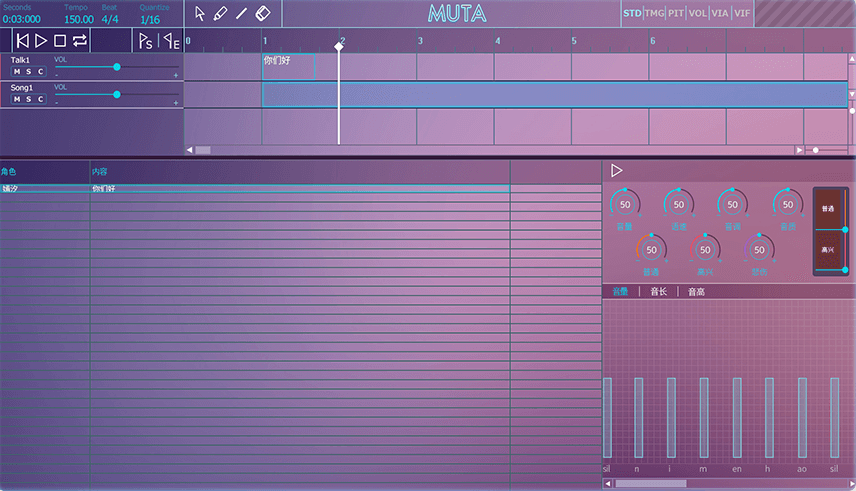The image size is (856, 491).
Task: Click the horizontal timeline scrollbar thumb
Action: [203, 150]
